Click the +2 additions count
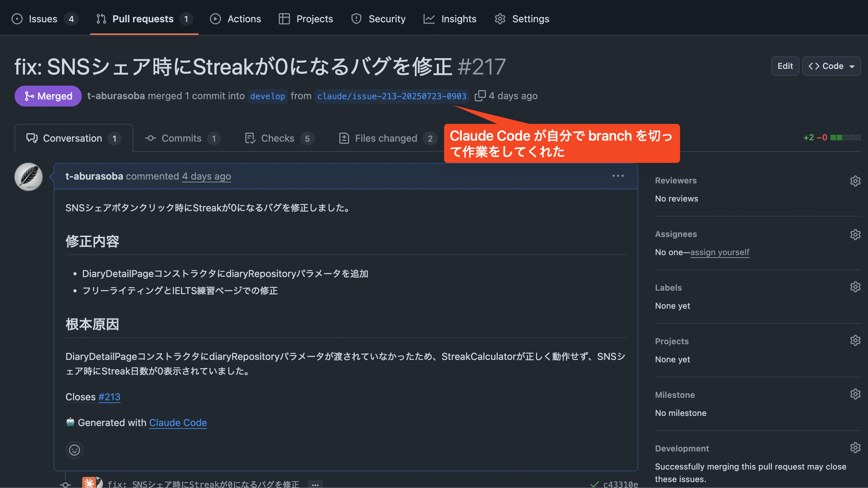 [x=808, y=137]
